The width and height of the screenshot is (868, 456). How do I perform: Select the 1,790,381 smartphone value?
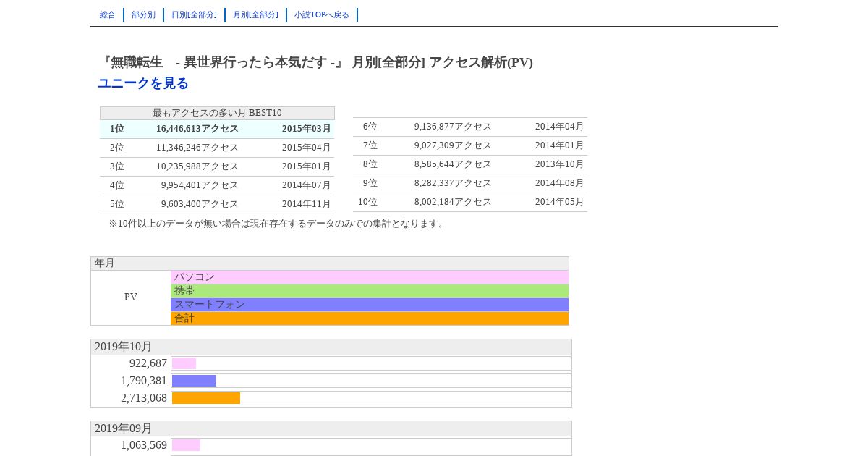pos(144,381)
